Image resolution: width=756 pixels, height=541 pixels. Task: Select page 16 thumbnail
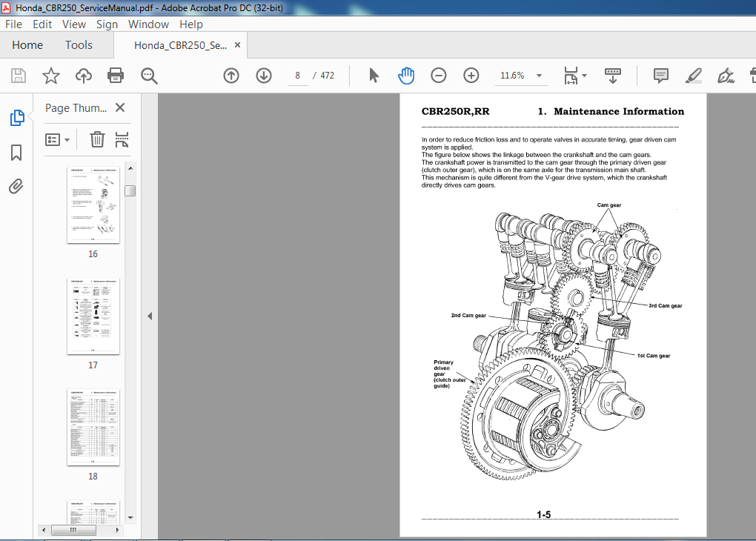[93, 205]
